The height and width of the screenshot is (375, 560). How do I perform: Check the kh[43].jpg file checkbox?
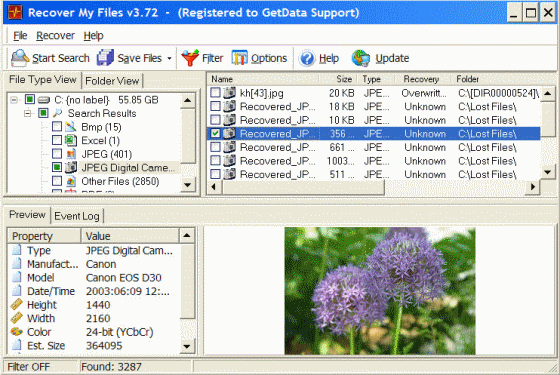pyautogui.click(x=215, y=93)
